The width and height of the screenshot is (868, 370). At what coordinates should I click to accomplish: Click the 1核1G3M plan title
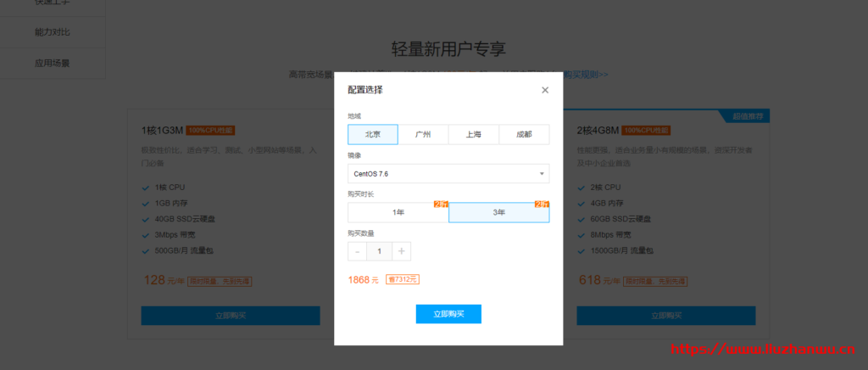[162, 131]
